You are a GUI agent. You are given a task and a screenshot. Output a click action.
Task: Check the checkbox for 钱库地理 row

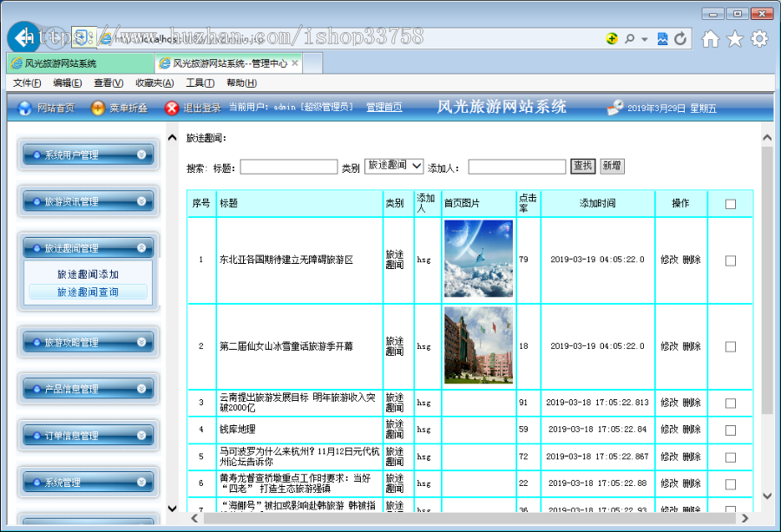tap(730, 429)
